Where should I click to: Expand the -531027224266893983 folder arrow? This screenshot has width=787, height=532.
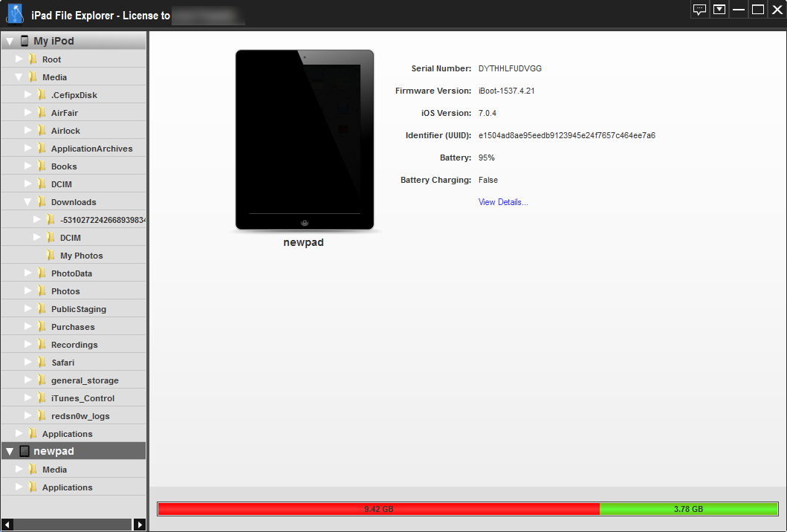pyautogui.click(x=37, y=219)
